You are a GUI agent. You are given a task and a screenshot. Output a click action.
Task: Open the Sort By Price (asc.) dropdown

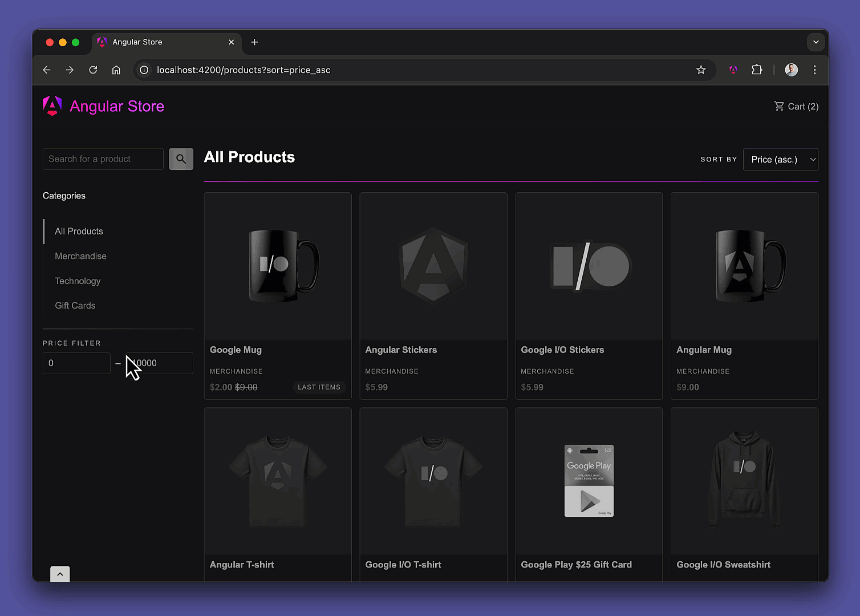[x=781, y=160]
